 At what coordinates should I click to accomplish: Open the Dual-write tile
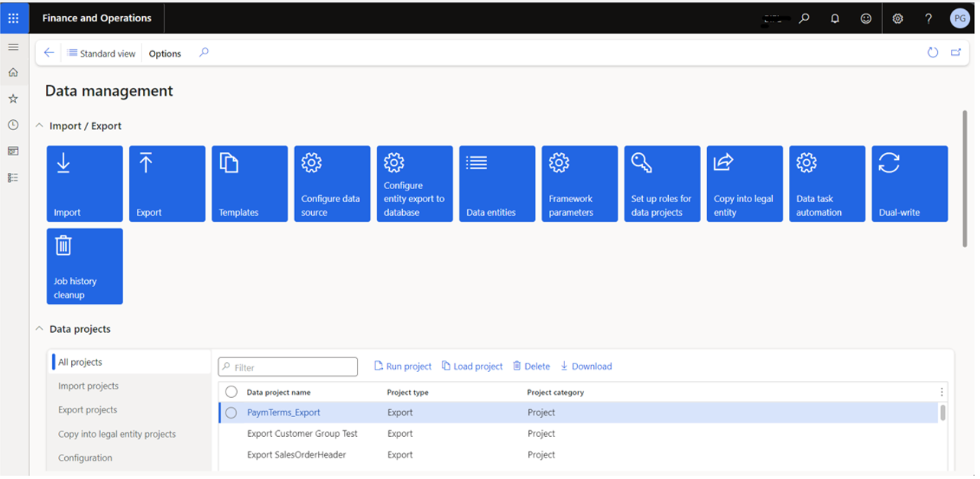(910, 184)
